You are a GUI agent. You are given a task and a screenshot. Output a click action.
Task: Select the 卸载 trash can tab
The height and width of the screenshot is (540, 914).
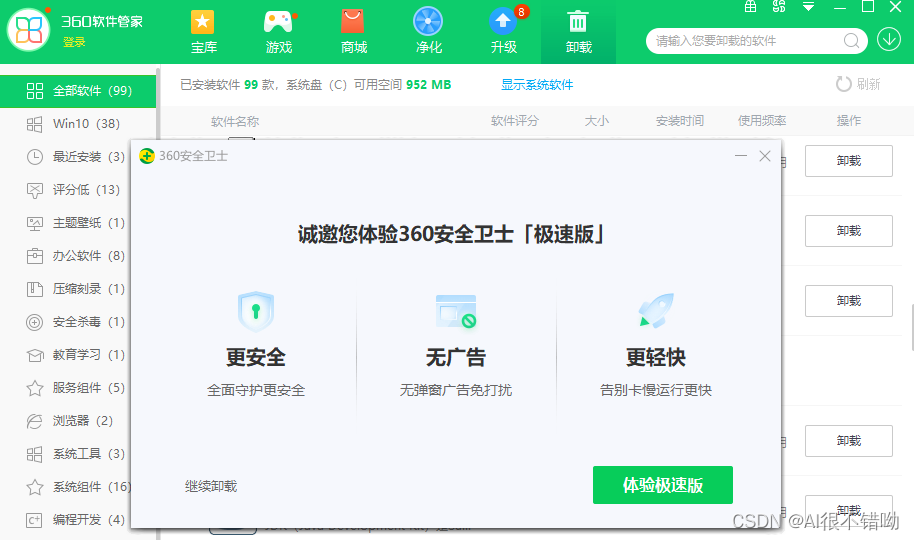tap(578, 32)
